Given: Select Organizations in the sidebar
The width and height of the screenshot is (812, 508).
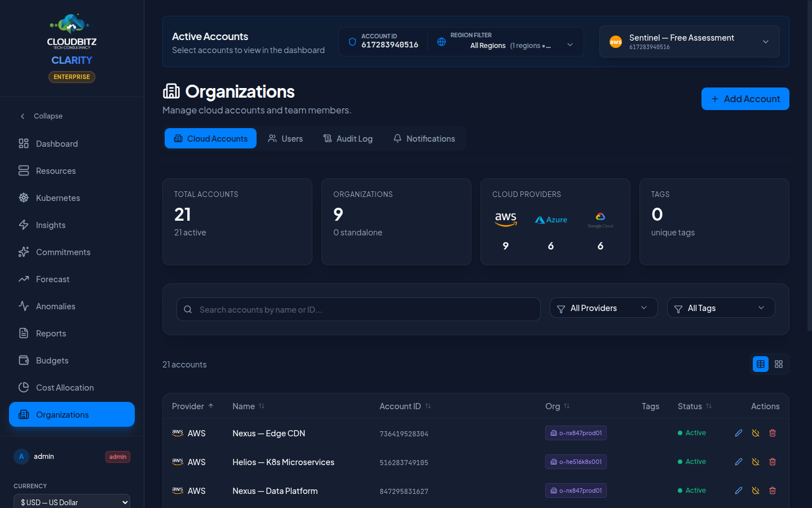Looking at the screenshot, I should coord(72,414).
